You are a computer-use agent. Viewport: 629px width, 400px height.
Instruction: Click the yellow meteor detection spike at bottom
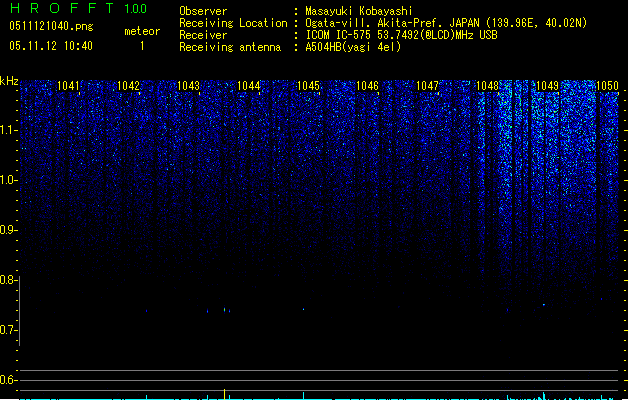[x=225, y=394]
